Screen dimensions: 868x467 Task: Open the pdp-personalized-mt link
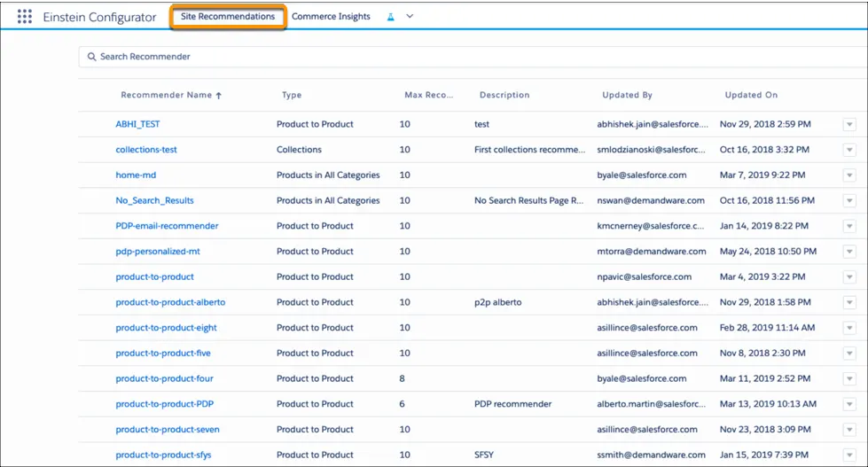coord(158,251)
